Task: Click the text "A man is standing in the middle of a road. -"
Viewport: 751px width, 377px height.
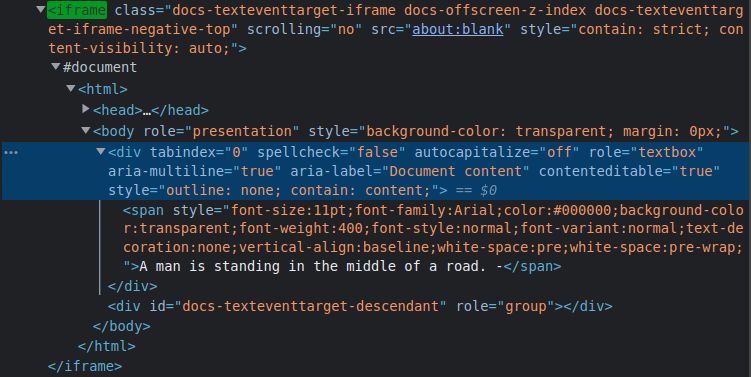Action: [320, 266]
